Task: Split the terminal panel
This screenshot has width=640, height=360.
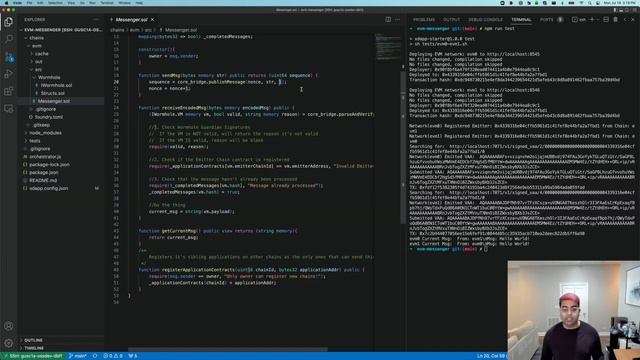Action: tap(606, 20)
